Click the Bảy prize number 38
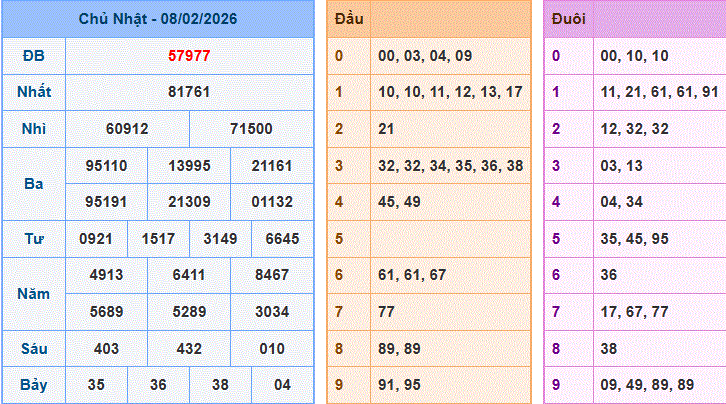The width and height of the screenshot is (726, 404). (x=220, y=385)
